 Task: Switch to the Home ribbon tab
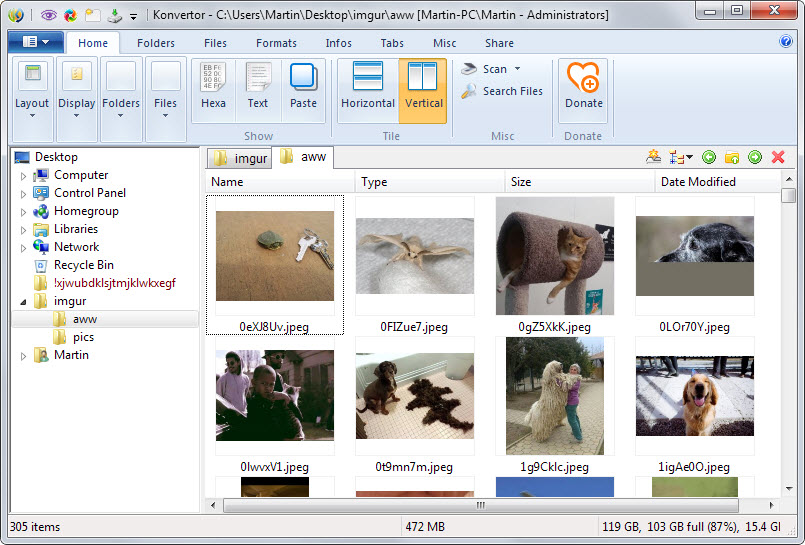(x=93, y=43)
